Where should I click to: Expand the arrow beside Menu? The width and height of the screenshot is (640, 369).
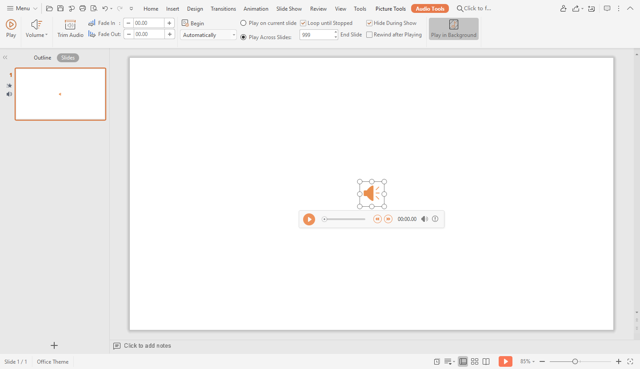[x=35, y=9]
